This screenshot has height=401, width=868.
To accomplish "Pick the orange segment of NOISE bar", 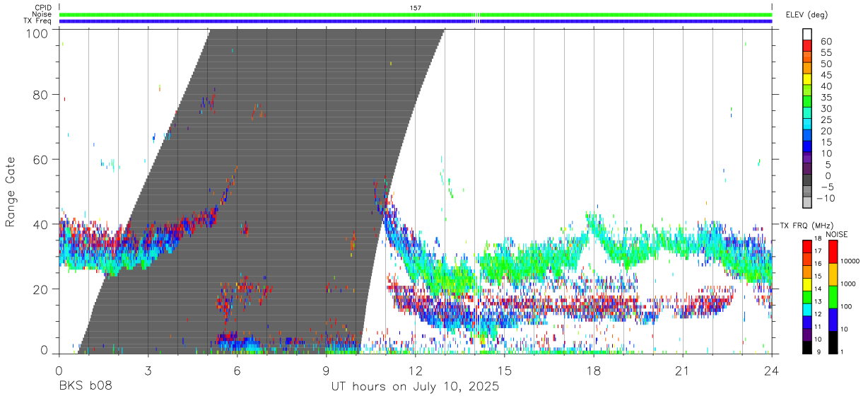I will point(833,274).
